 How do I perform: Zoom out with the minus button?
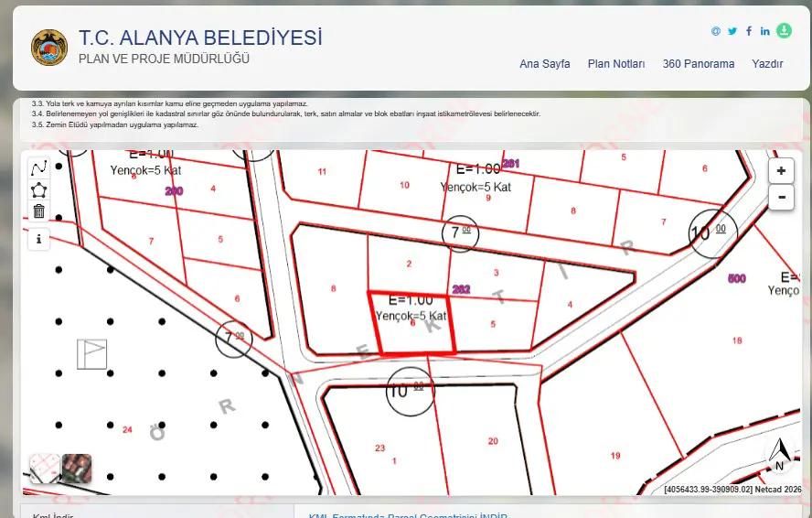tap(781, 198)
